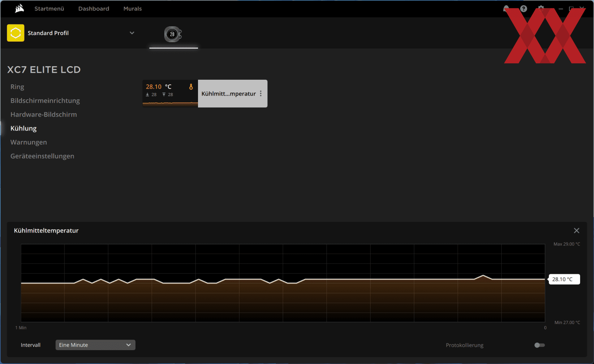Click the Kühlmitt...mperatur label
Viewport: 594px width, 364px height.
pos(229,94)
